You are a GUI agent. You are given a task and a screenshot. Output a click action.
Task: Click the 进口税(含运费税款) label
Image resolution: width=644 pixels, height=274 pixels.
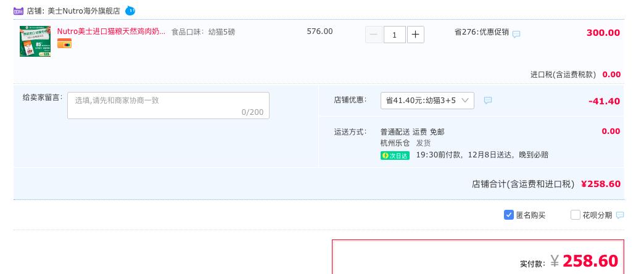(x=563, y=74)
